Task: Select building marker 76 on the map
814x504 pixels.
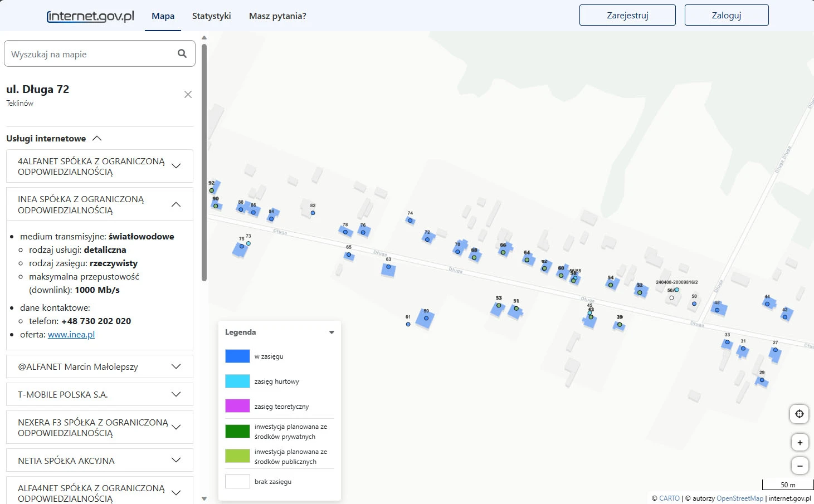Action: point(363,232)
